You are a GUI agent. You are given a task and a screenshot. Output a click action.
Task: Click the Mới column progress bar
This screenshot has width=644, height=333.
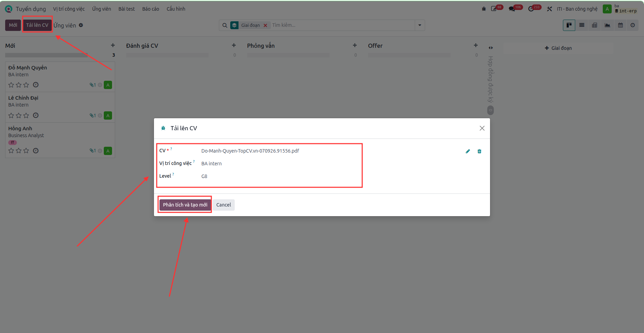coord(46,55)
